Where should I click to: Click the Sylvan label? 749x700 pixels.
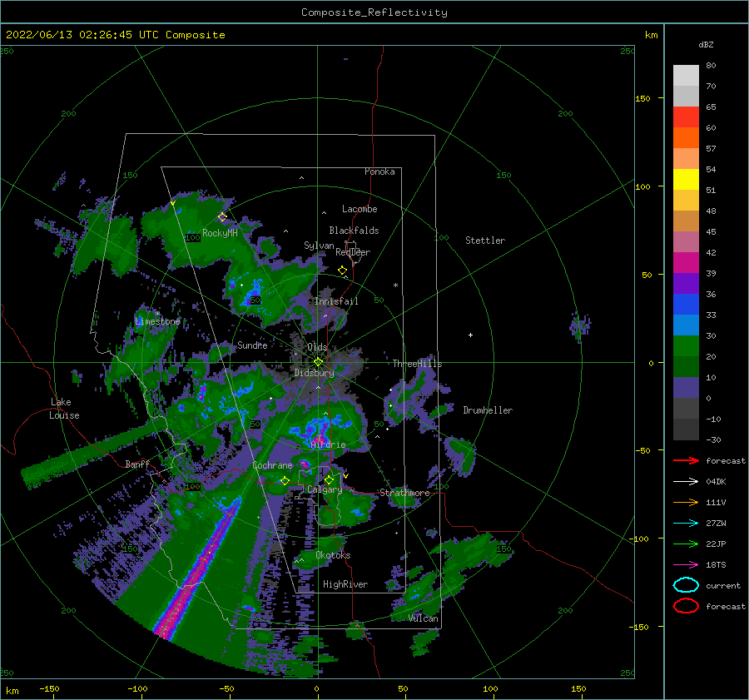[319, 246]
